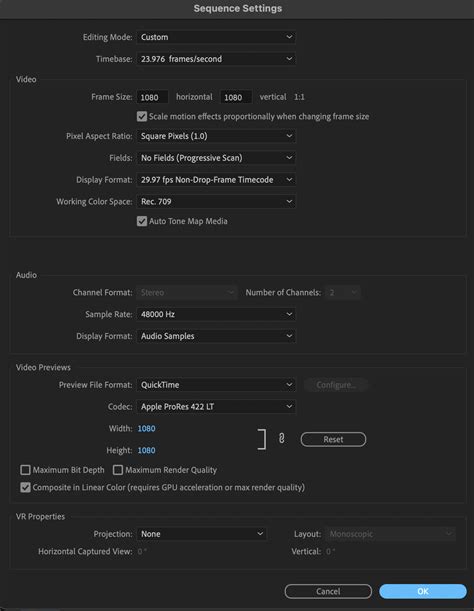Viewport: 474px width, 611px height.
Task: Click the preview Height value 1080
Action: point(147,450)
